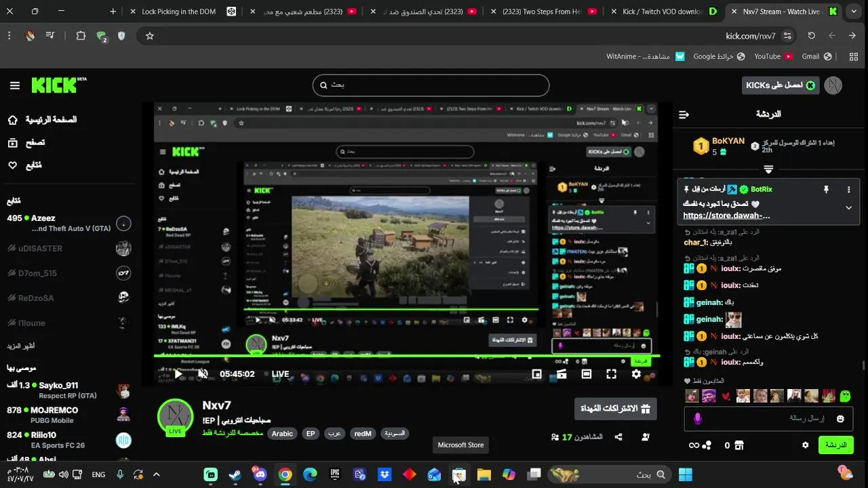Unmute the stream volume
The height and width of the screenshot is (488, 868).
coord(203,373)
